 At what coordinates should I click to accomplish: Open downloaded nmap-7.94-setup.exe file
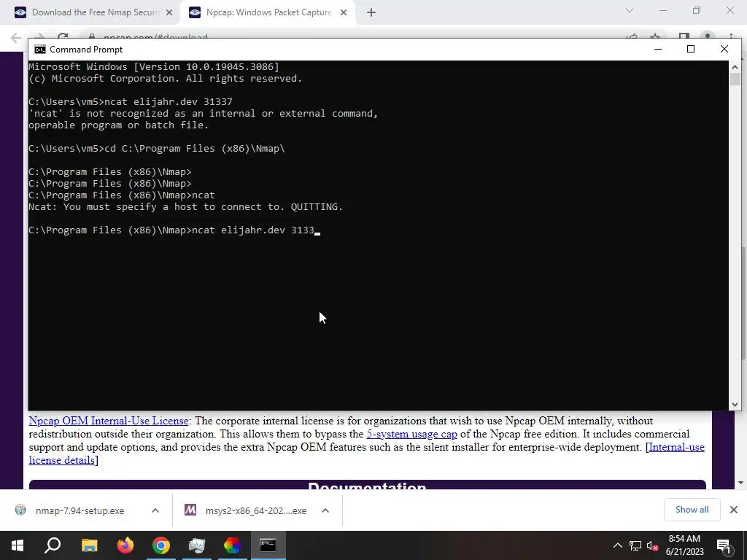click(x=80, y=510)
